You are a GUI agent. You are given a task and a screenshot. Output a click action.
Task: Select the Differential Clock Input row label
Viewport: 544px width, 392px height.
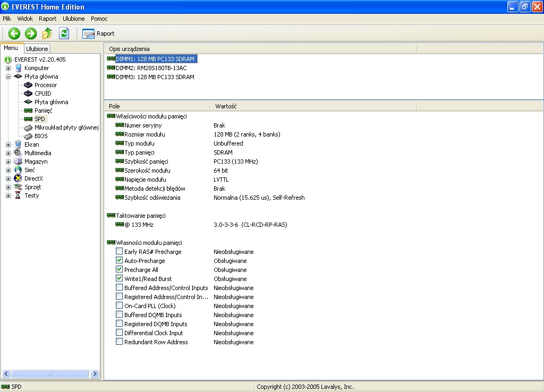[x=154, y=333]
